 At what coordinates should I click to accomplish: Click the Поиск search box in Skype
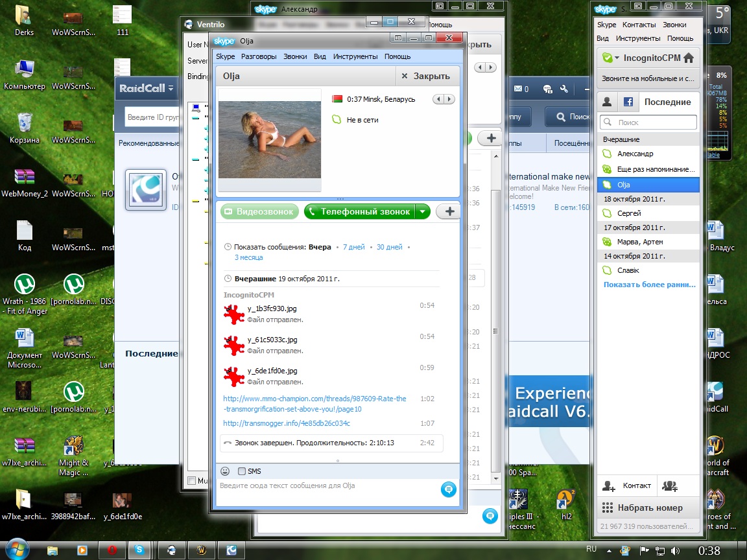(648, 122)
